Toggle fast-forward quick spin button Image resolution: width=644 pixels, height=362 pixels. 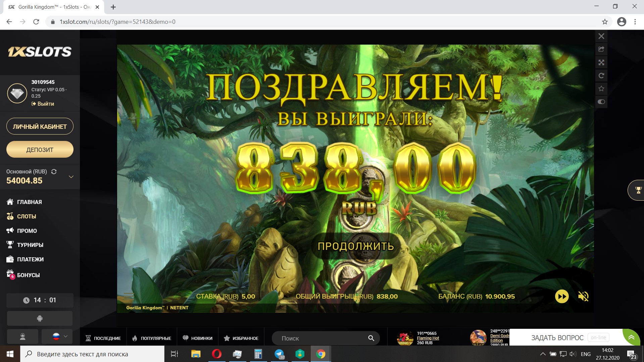tap(561, 296)
